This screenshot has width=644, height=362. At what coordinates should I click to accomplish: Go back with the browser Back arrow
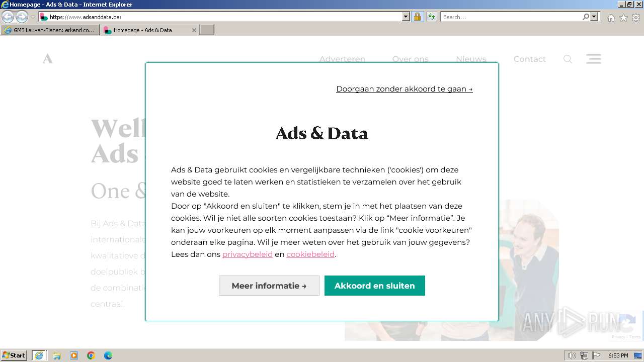click(8, 17)
